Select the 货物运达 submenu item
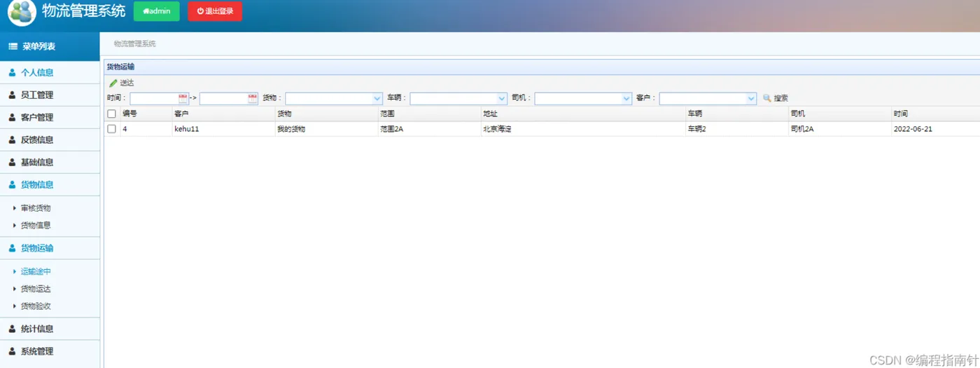Image resolution: width=980 pixels, height=368 pixels. (x=36, y=289)
